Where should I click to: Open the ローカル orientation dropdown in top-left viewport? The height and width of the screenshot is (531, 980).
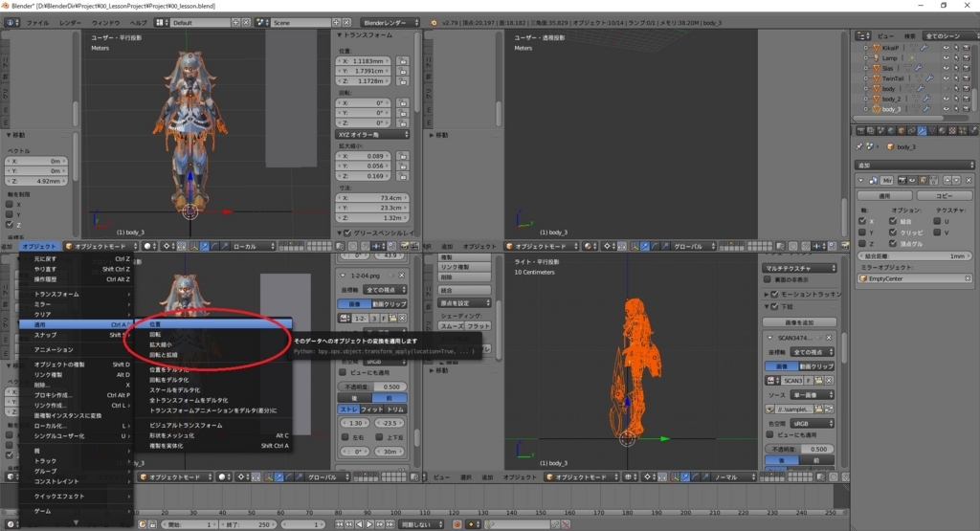coord(253,246)
